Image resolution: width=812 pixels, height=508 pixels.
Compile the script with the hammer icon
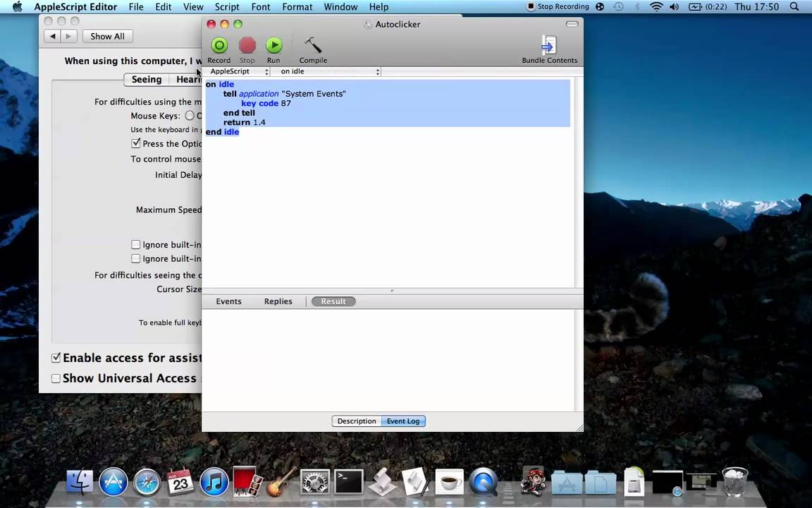point(313,50)
